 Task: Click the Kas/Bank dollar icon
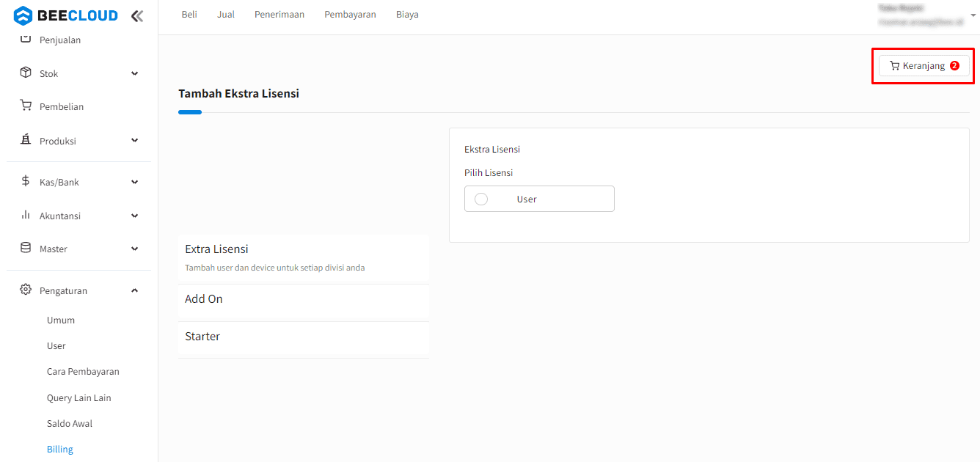point(26,182)
